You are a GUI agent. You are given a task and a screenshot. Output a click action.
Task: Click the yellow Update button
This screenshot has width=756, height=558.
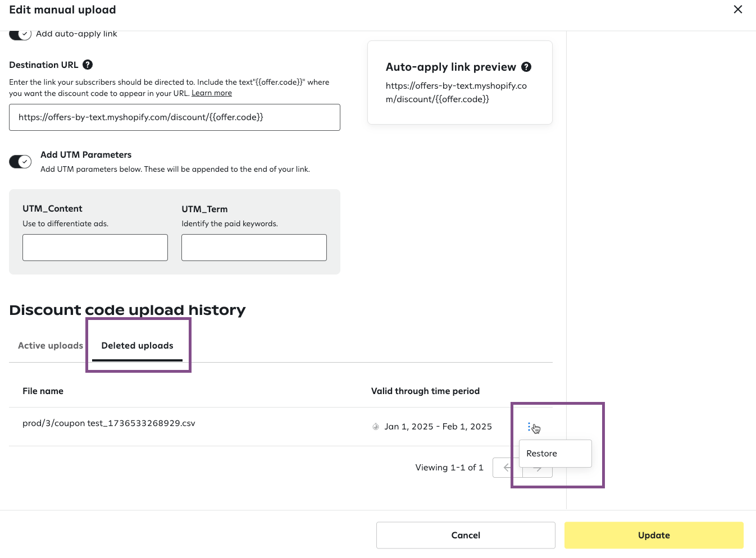pyautogui.click(x=654, y=535)
